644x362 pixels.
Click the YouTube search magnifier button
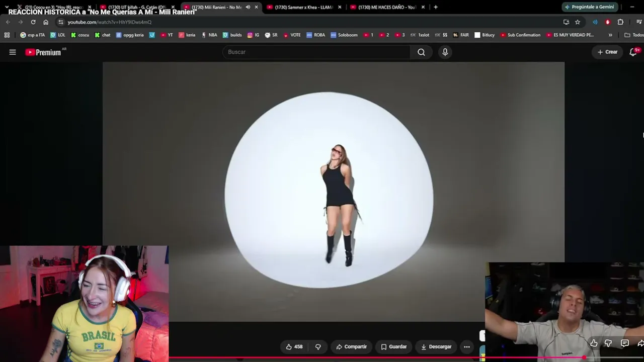click(421, 52)
